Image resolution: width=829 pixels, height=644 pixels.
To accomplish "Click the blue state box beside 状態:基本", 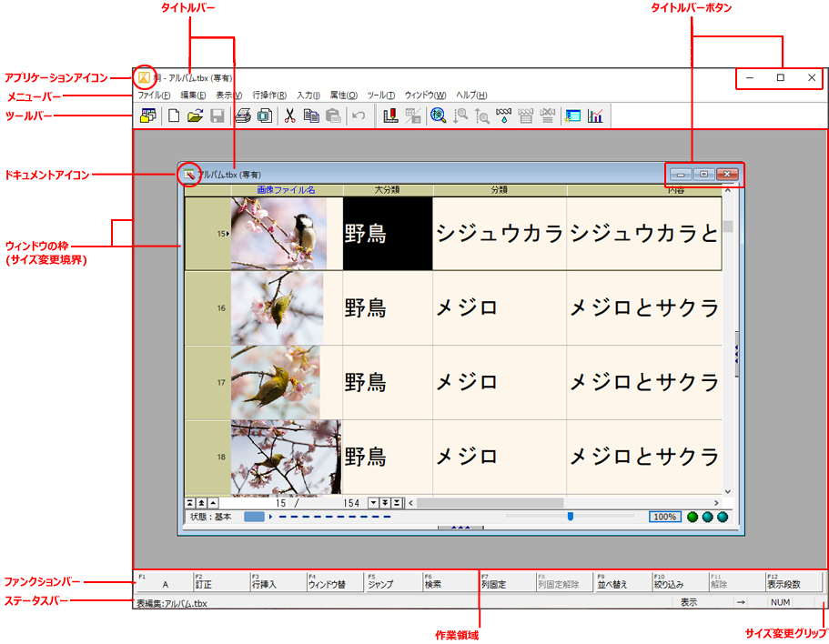I will point(254,517).
